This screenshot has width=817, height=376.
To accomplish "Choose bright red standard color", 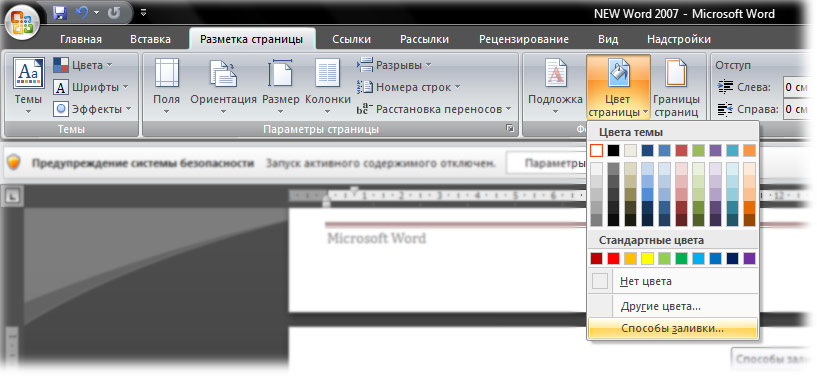I will [x=613, y=258].
